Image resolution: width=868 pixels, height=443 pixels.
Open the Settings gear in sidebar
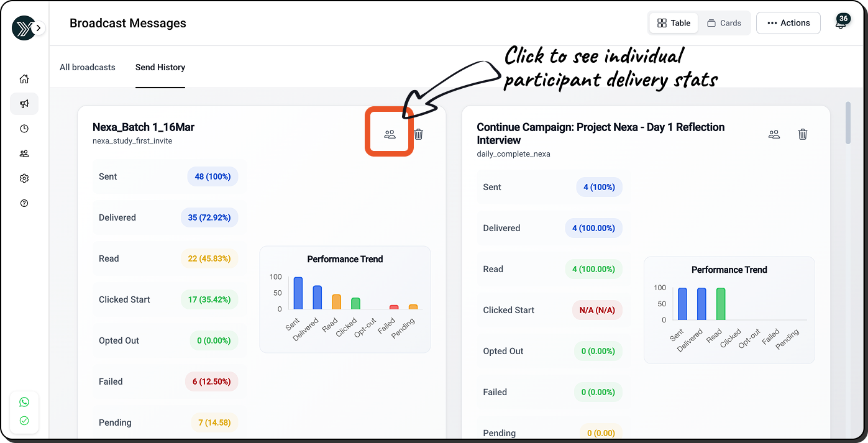(24, 178)
